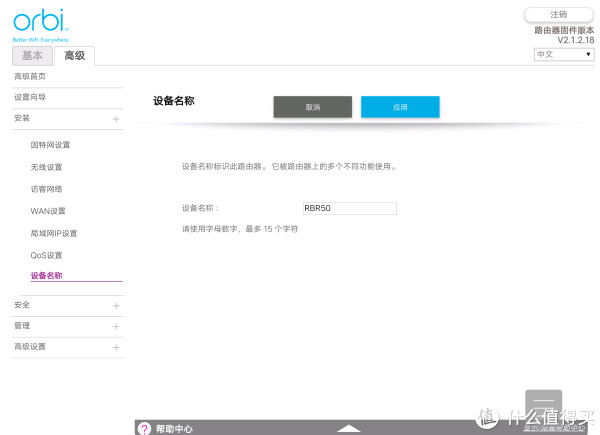Click the Orbi logo
The image size is (600, 435).
(x=38, y=22)
